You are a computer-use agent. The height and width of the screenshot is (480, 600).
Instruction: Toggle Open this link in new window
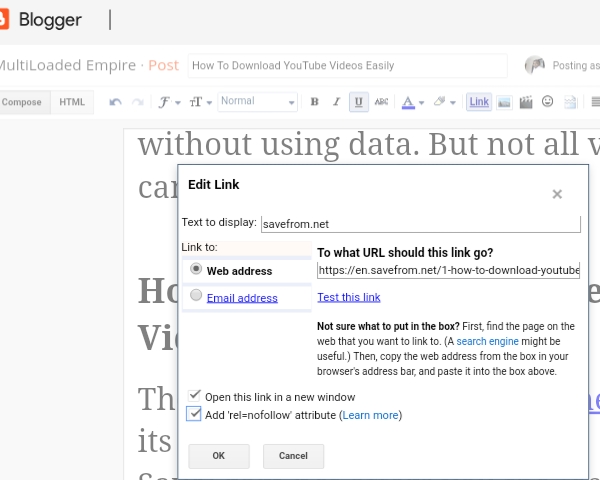click(x=194, y=395)
